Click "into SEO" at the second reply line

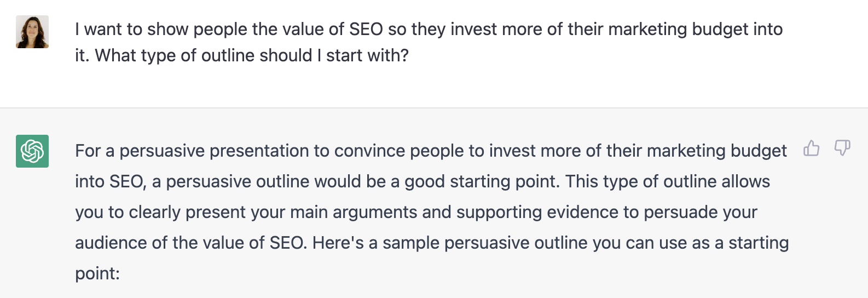pos(109,182)
